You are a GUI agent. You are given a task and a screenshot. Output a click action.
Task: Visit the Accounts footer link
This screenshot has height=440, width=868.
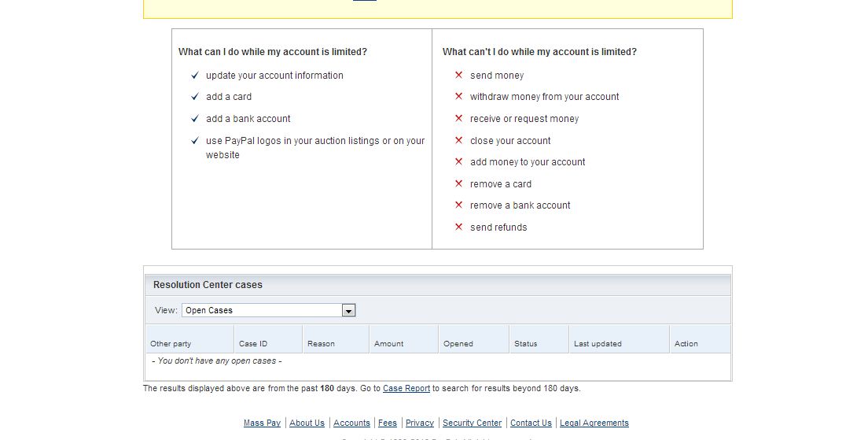coord(351,423)
